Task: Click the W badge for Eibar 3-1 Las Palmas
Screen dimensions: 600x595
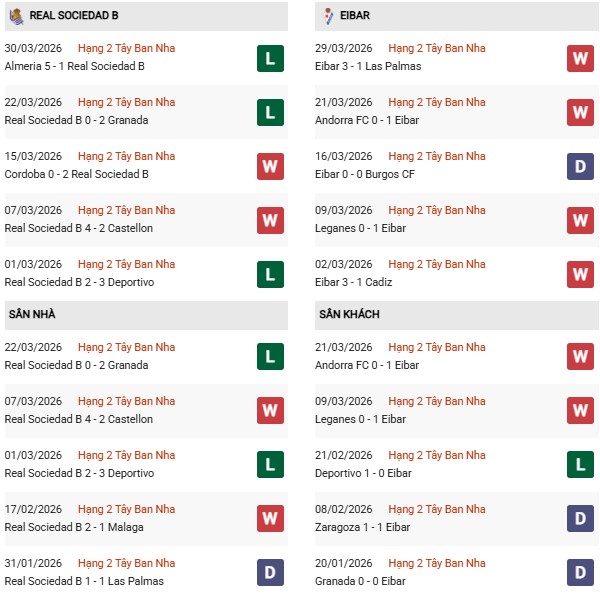Action: pyautogui.click(x=580, y=58)
